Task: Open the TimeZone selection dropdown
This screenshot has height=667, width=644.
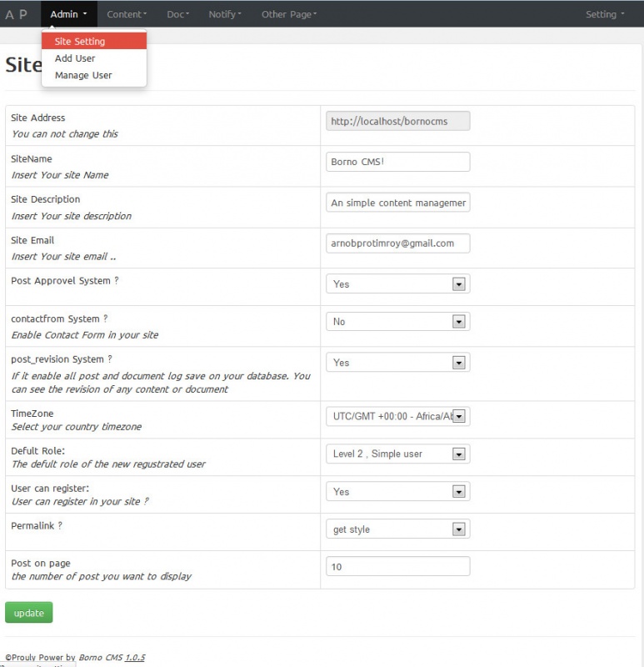Action: [x=397, y=416]
